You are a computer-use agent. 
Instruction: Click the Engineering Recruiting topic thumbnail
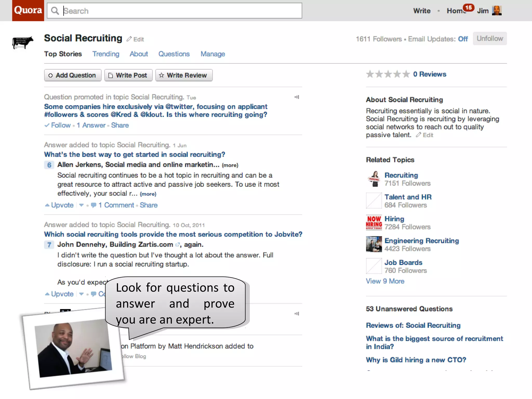tap(374, 244)
